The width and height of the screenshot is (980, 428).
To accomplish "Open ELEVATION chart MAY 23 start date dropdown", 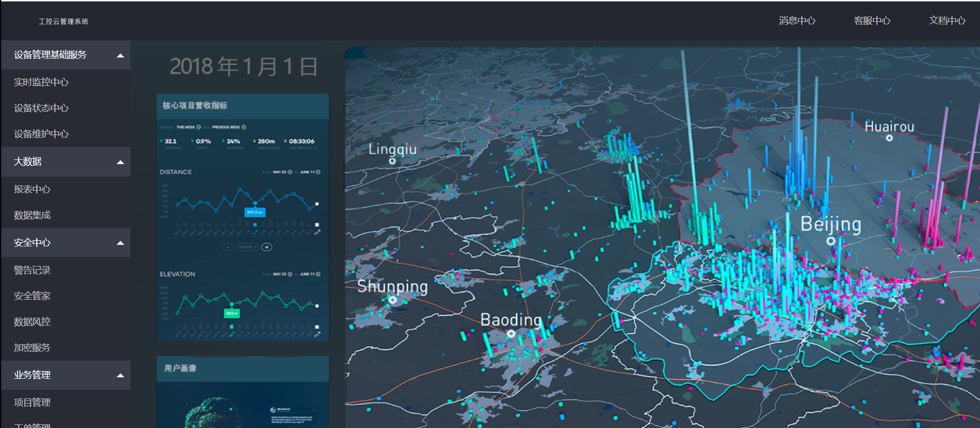I will point(283,274).
